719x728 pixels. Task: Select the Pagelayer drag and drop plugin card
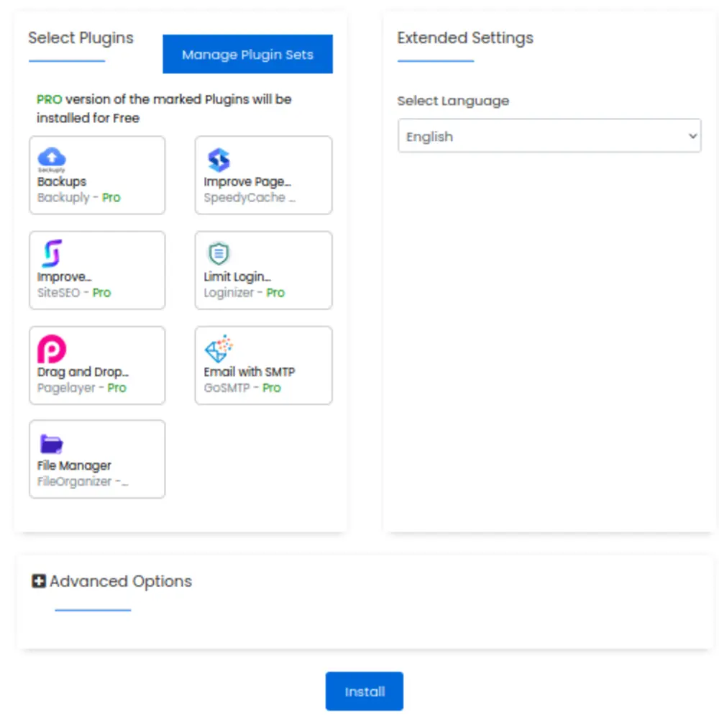coord(97,365)
